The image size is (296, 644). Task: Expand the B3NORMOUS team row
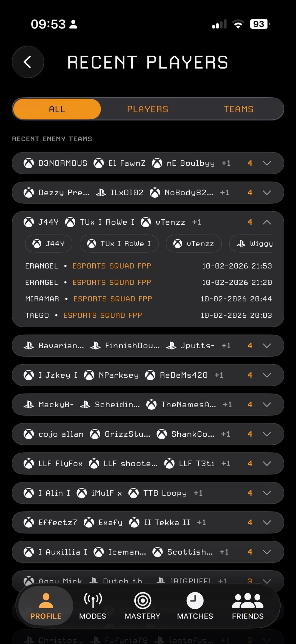(x=267, y=163)
